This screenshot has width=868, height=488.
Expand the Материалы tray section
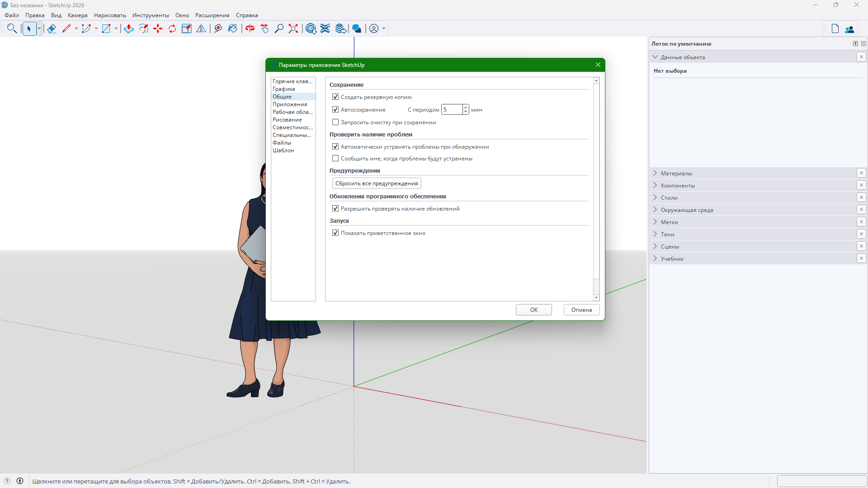point(655,173)
